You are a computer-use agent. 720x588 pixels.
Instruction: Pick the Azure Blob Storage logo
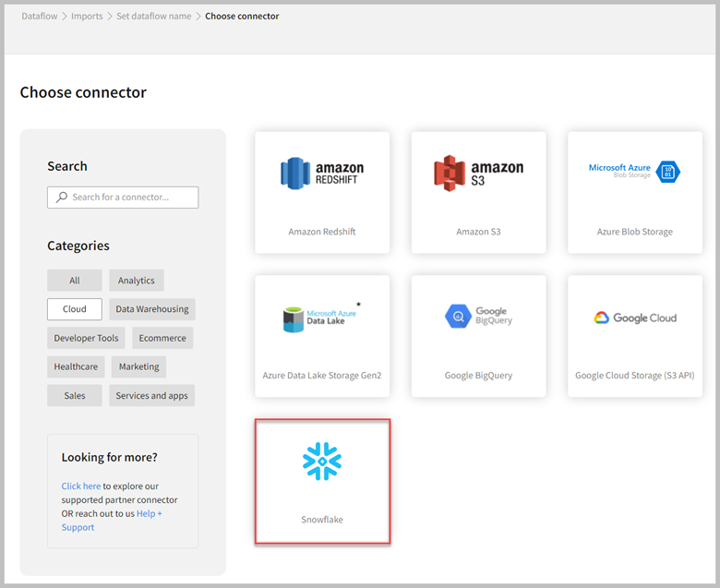634,172
